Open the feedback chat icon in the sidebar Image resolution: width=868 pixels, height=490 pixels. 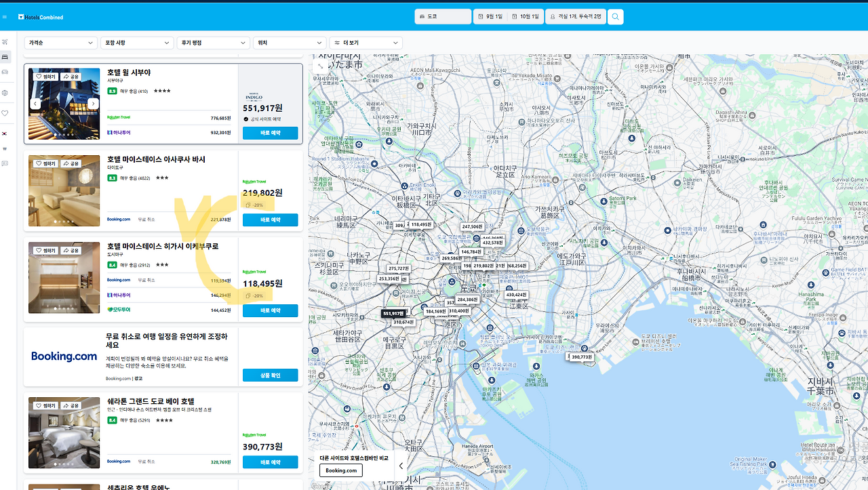(5, 163)
